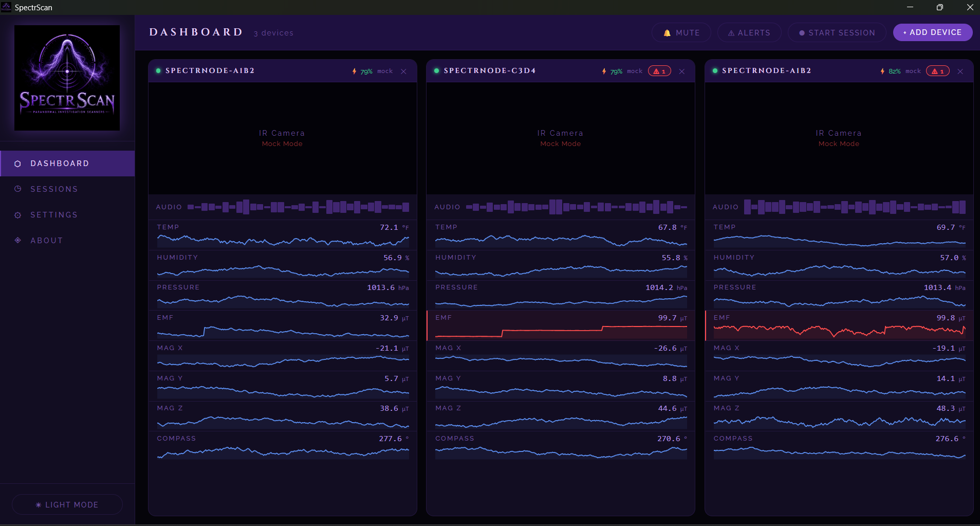980x526 pixels.
Task: Remove the first SPECTRNODE-A1B2 device card
Action: pyautogui.click(x=403, y=71)
